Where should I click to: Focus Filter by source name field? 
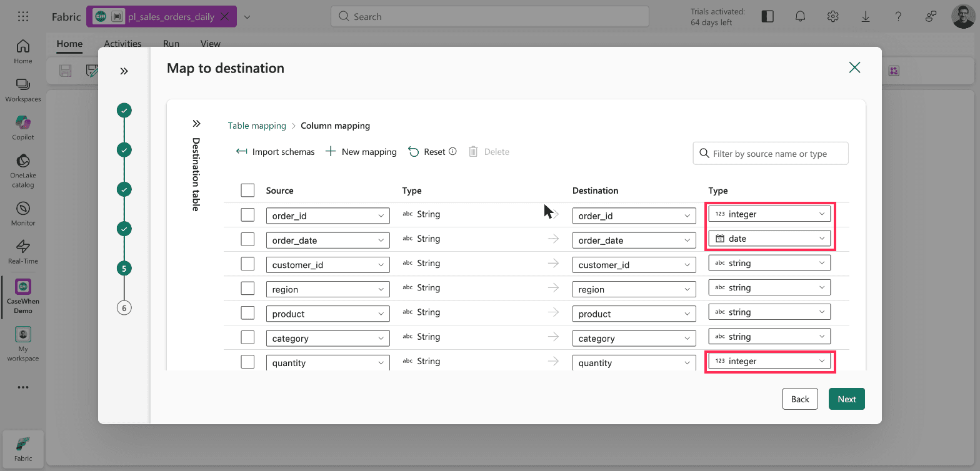click(x=771, y=153)
